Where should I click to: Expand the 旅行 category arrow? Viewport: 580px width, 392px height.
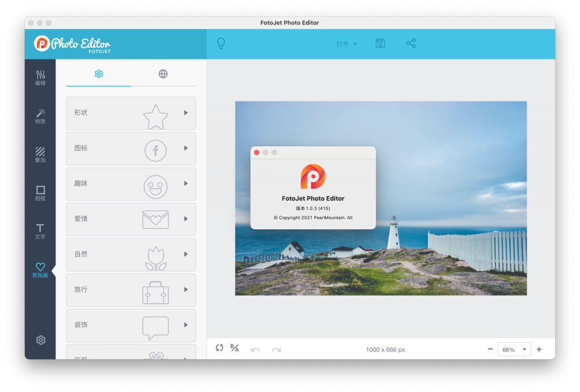point(186,289)
